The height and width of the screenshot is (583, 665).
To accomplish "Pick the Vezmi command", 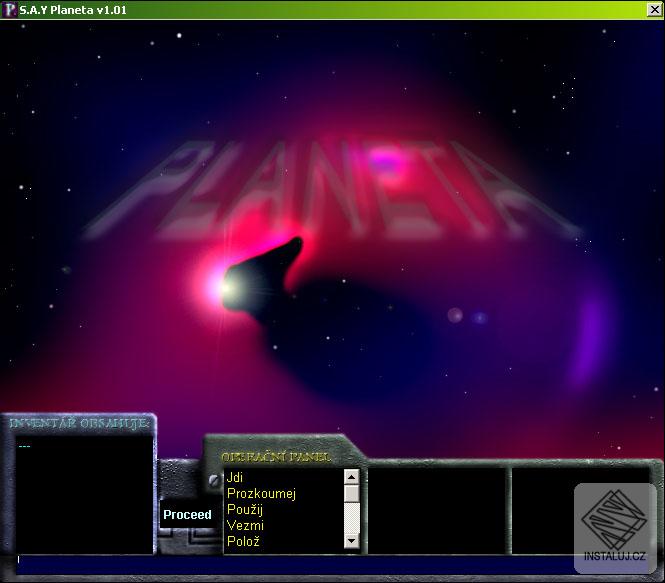I will (x=245, y=525).
